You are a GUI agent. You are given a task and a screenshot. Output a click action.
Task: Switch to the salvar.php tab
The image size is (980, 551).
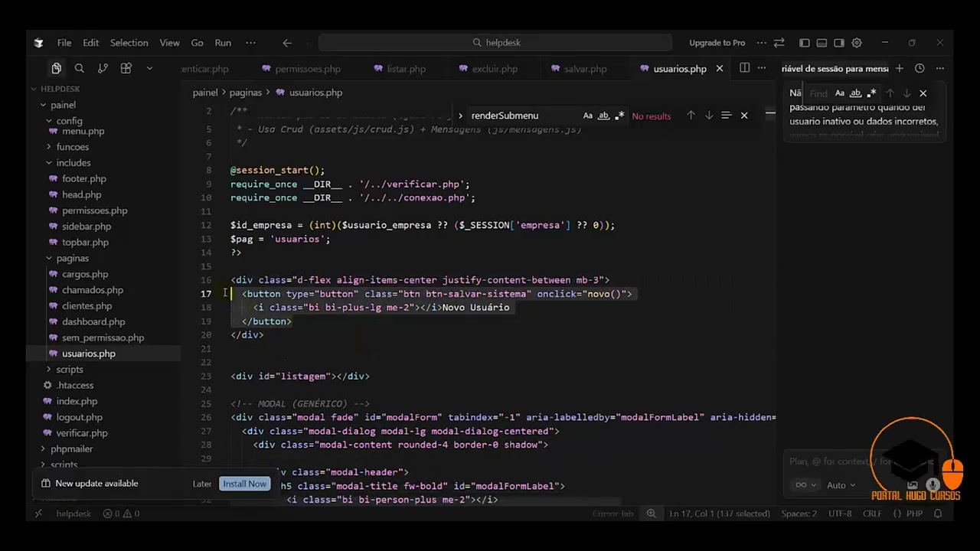(x=579, y=69)
